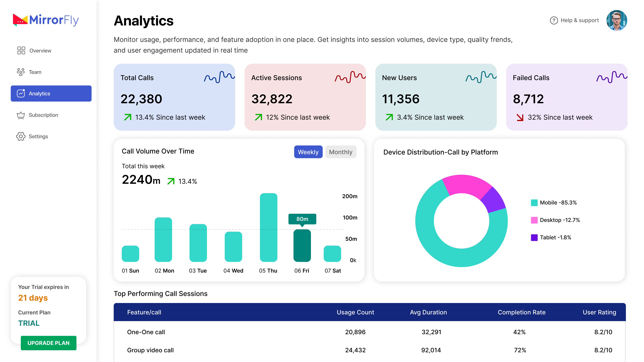The width and height of the screenshot is (644, 362).
Task: Click the help question mark icon
Action: 554,20
